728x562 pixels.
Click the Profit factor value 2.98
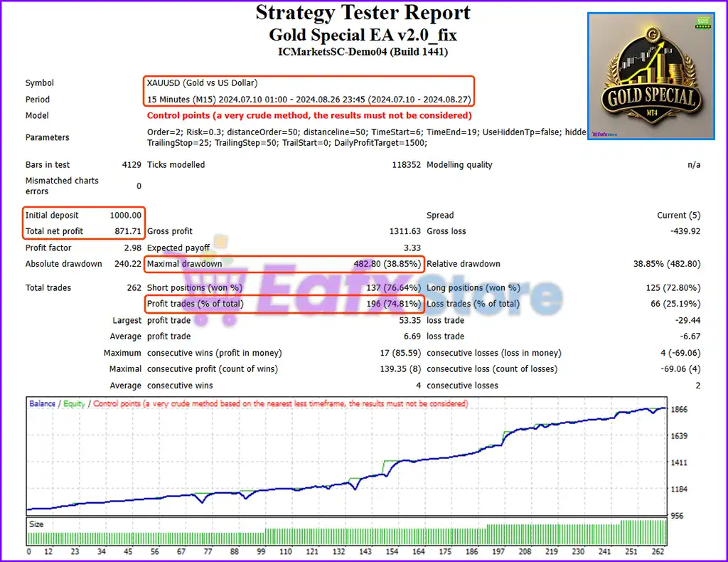pyautogui.click(x=132, y=248)
